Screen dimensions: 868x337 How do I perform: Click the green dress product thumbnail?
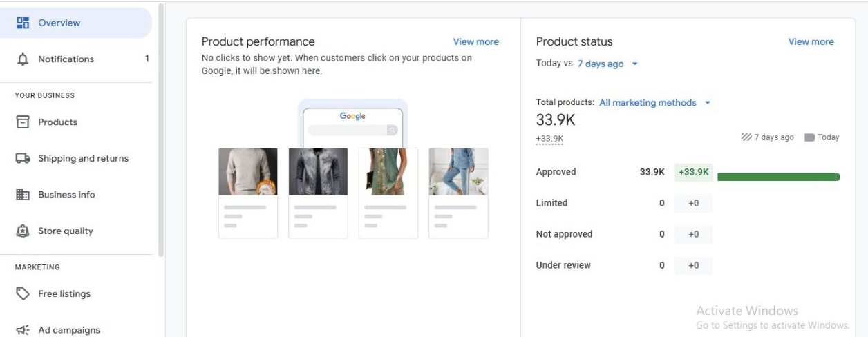click(x=388, y=172)
